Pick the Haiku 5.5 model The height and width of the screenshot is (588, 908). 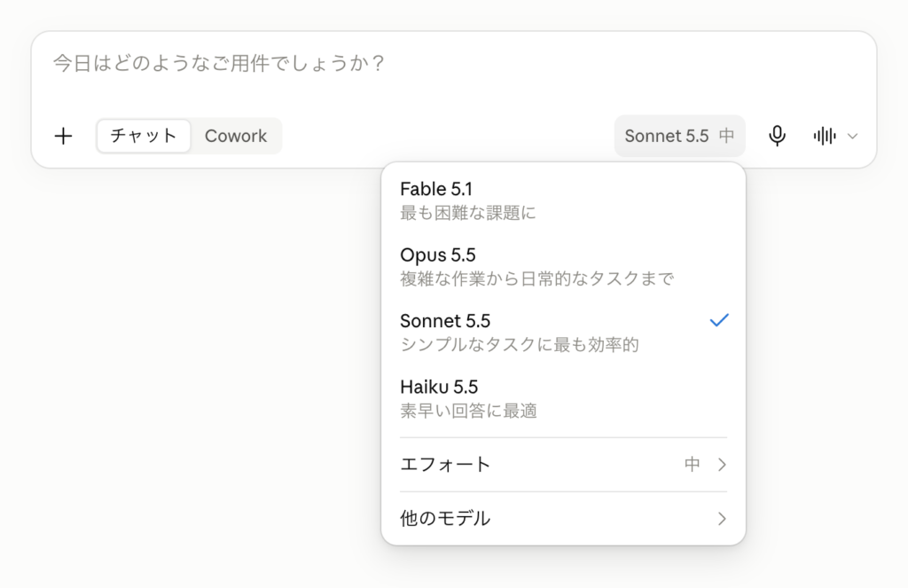point(563,398)
